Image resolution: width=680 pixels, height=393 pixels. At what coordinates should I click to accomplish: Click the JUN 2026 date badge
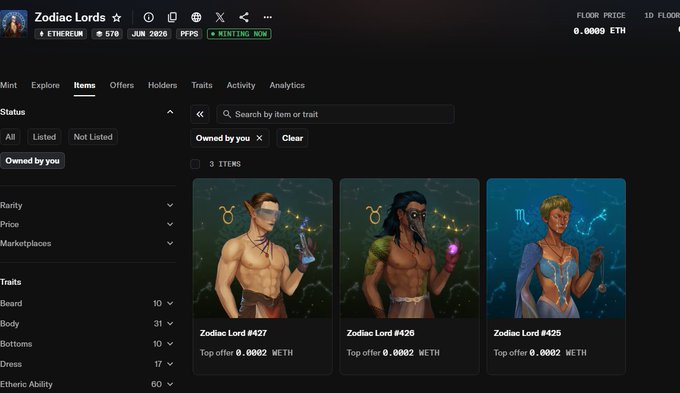(x=149, y=34)
